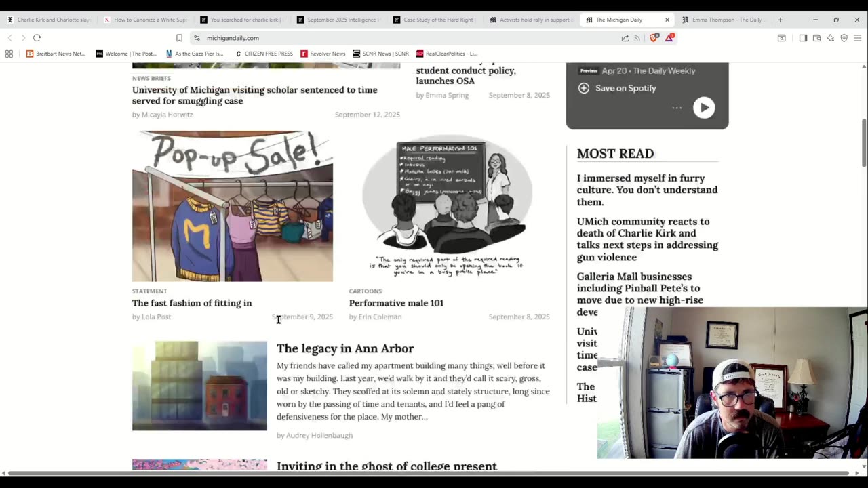Open the Spotify player three-dots options
The height and width of the screenshot is (488, 868).
(677, 108)
